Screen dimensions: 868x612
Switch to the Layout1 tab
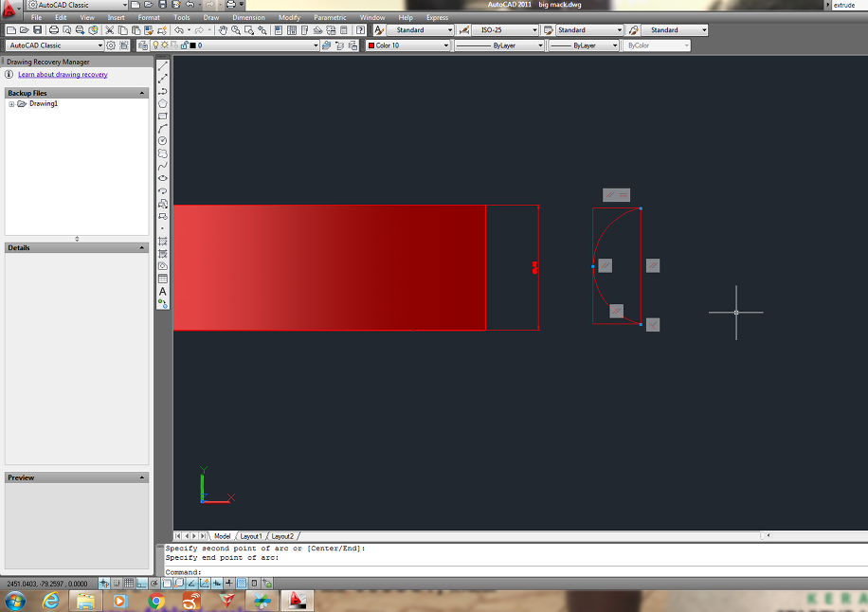[x=251, y=536]
